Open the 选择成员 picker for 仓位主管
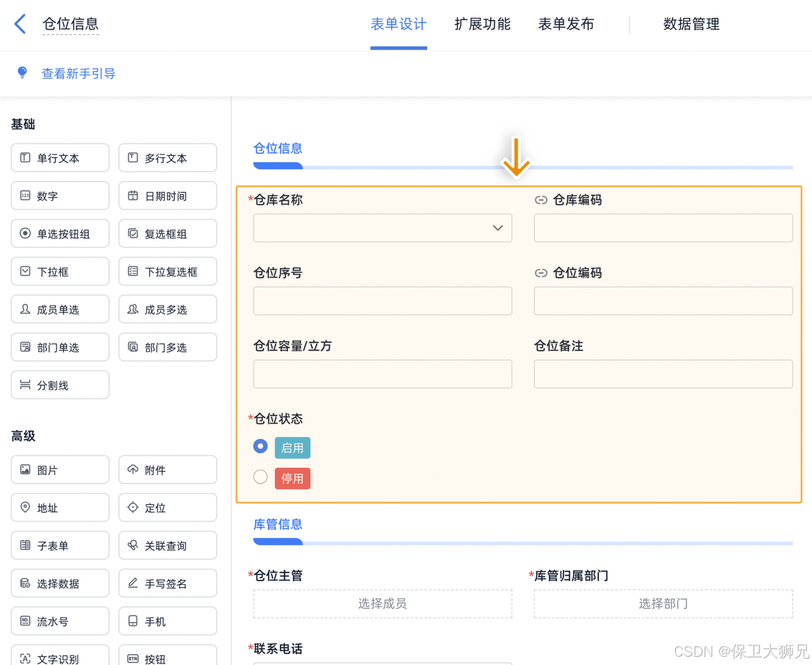This screenshot has width=812, height=665. point(383,603)
